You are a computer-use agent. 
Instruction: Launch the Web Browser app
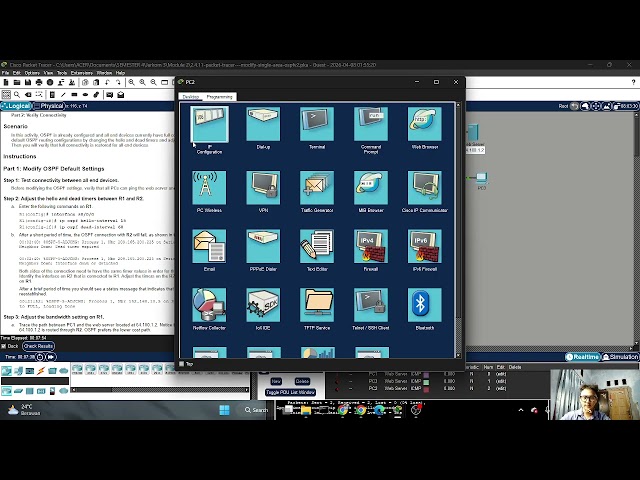(x=424, y=124)
